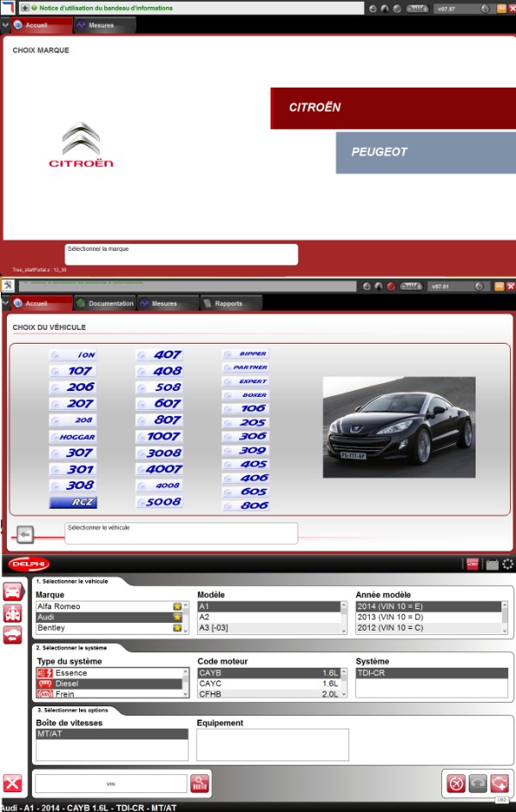Choose the Peugeot iON model
Screen dimensions: 516x812
click(73, 355)
